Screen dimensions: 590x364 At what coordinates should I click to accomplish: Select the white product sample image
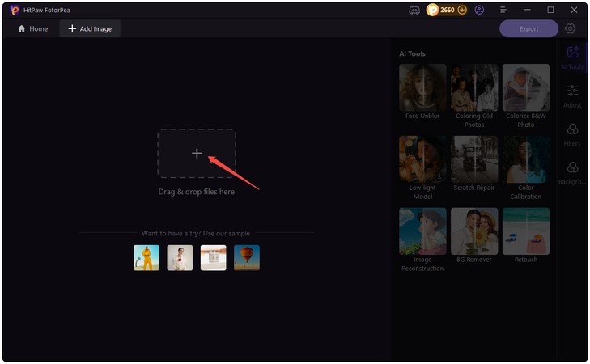click(x=214, y=257)
